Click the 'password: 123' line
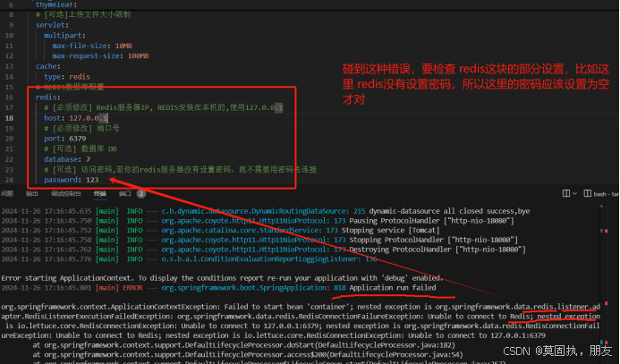The width and height of the screenshot is (620, 364). 72,180
